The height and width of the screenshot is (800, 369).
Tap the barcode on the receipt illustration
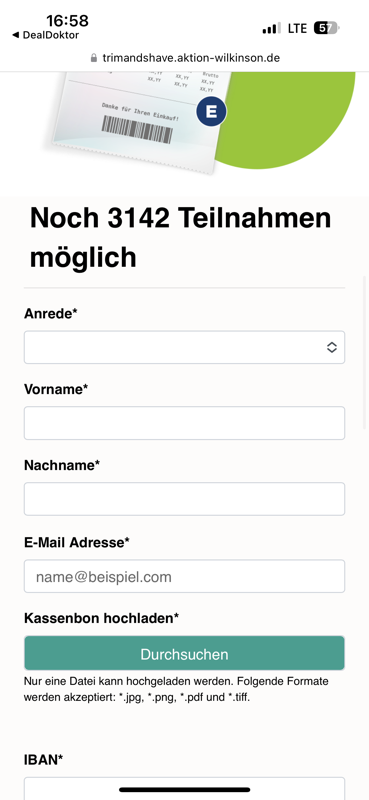click(x=137, y=130)
